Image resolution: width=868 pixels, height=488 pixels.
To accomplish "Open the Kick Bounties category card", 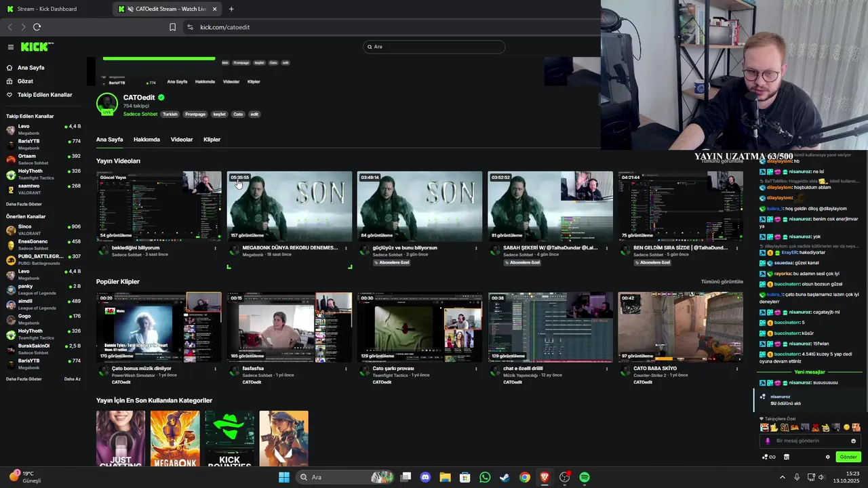I will (229, 439).
